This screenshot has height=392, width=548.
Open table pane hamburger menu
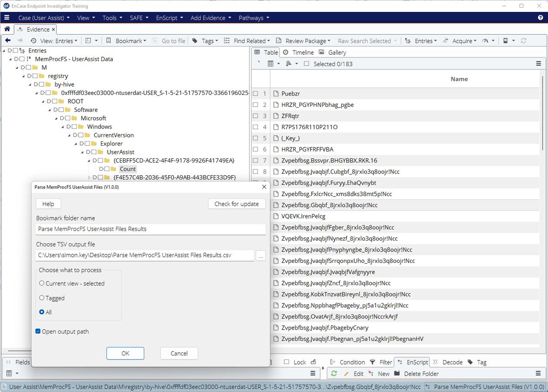coord(538,64)
